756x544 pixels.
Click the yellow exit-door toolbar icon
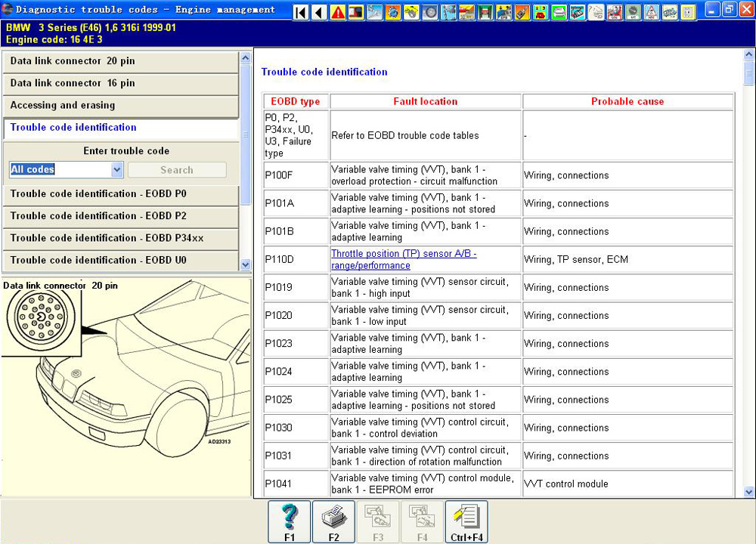[x=689, y=12]
